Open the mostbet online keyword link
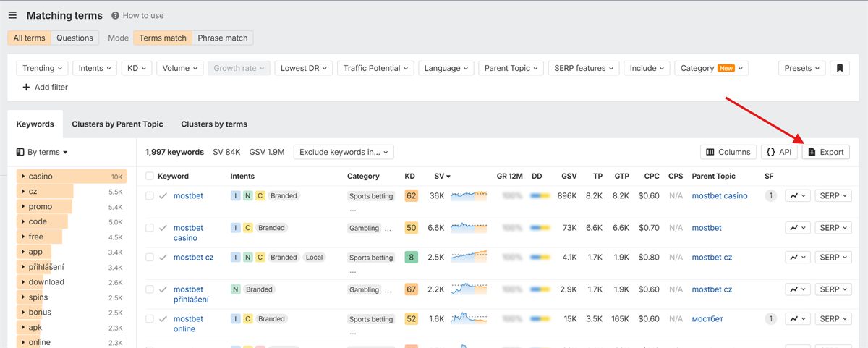Viewport: 868px width, 348px height. tap(188, 324)
